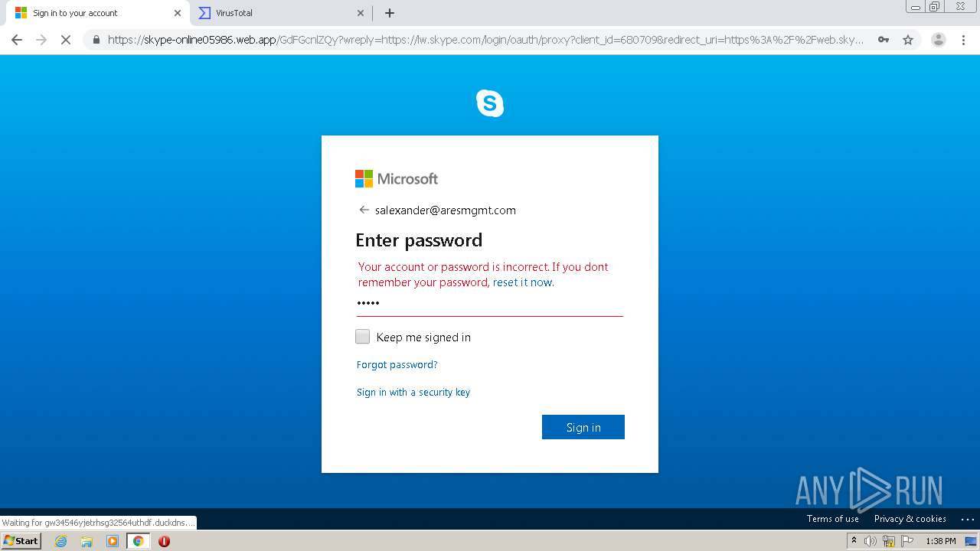Minimize the Chrome window
Image resolution: width=980 pixels, height=551 pixels.
916,7
